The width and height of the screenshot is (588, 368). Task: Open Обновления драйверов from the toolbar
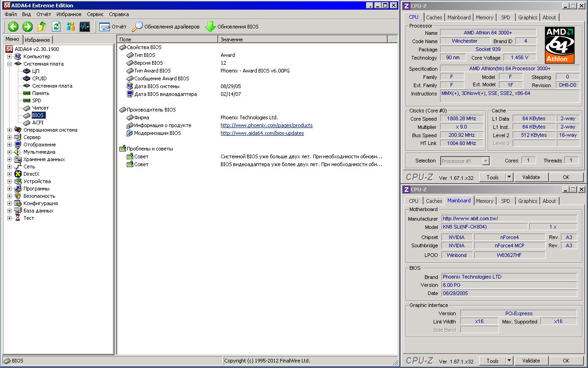[x=166, y=27]
